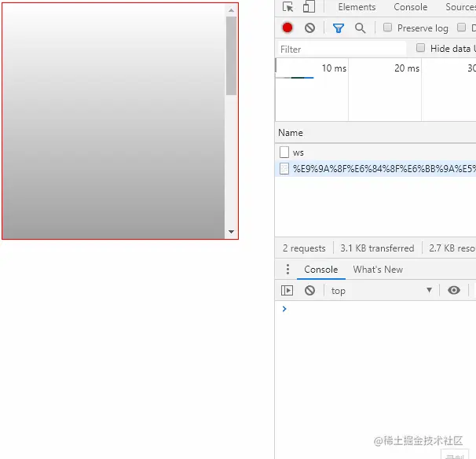The height and width of the screenshot is (459, 476).
Task: Toggle the network filter funnel icon
Action: (x=339, y=28)
